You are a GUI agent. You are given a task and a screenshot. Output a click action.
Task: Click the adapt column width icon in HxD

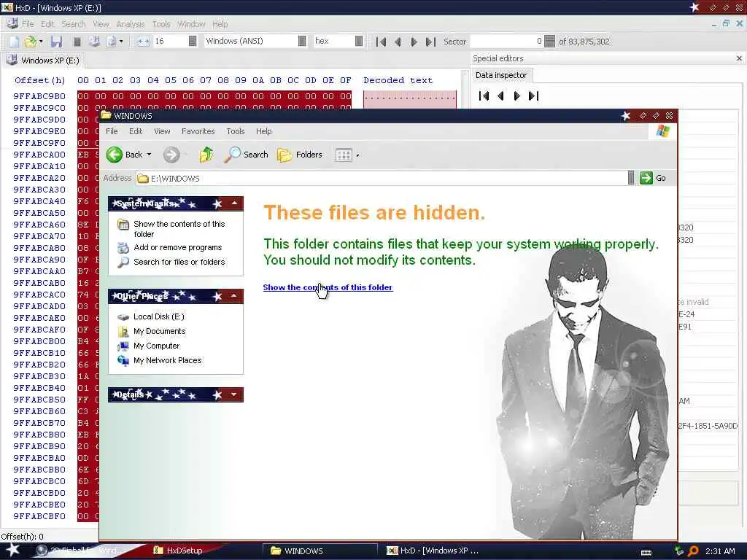143,42
